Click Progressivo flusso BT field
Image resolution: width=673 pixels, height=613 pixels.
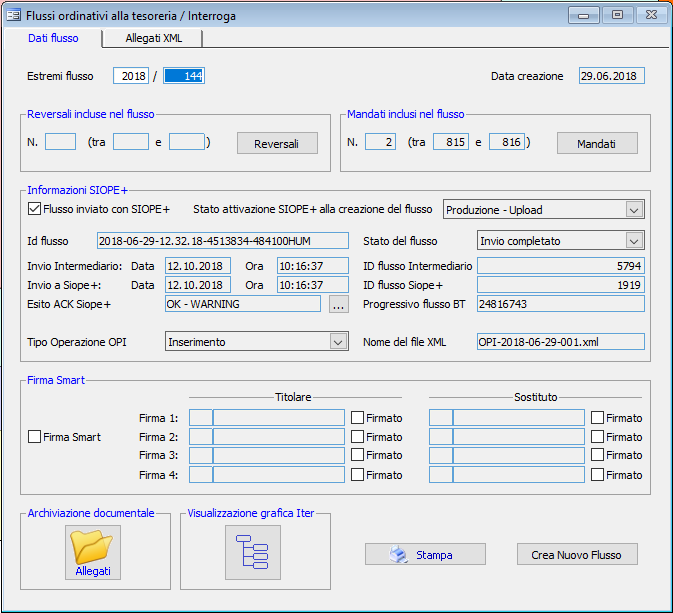(561, 304)
